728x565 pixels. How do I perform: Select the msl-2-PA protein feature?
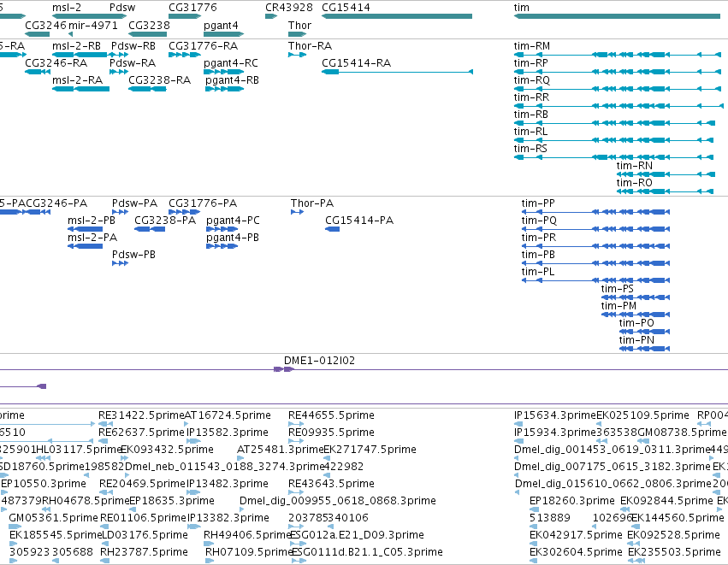pos(86,246)
